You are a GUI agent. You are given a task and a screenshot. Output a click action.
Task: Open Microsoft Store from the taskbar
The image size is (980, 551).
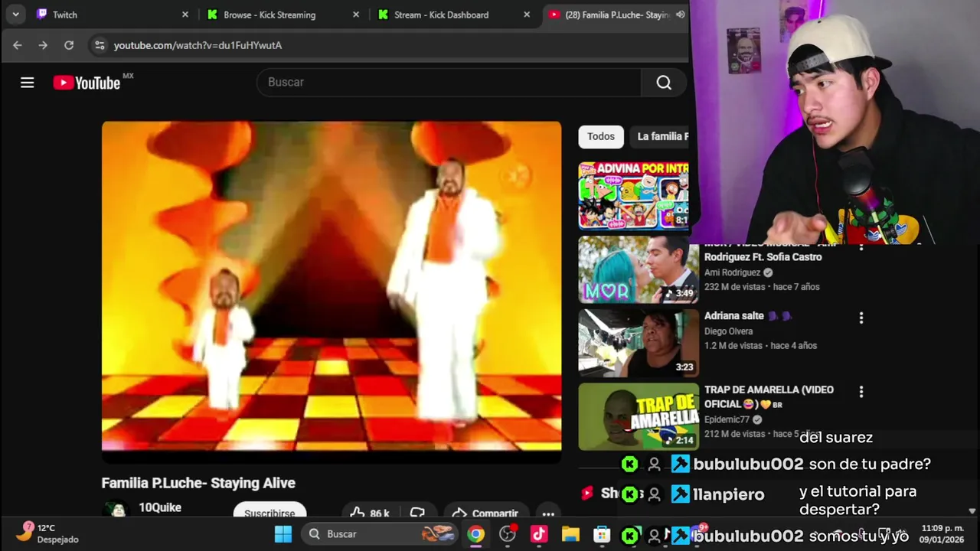tap(602, 534)
